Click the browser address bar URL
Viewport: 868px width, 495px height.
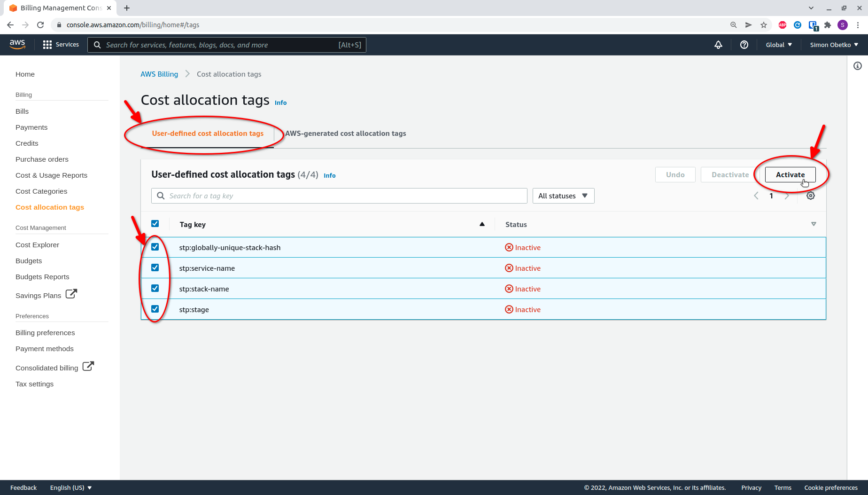coord(133,25)
